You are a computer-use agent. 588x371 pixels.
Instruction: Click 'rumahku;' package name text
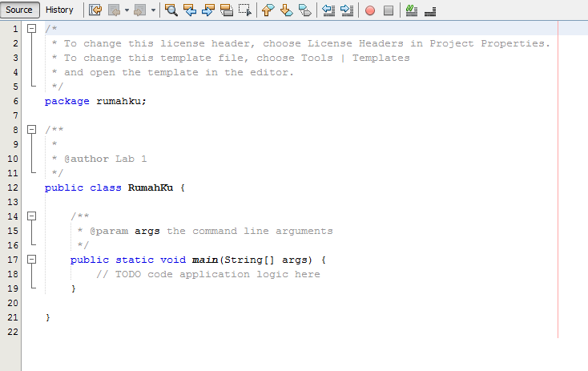click(121, 101)
